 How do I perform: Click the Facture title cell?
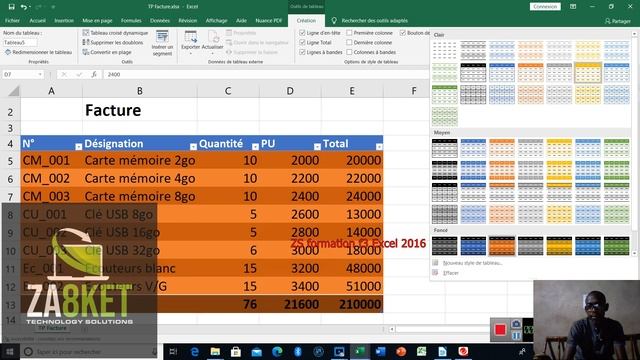click(140, 111)
